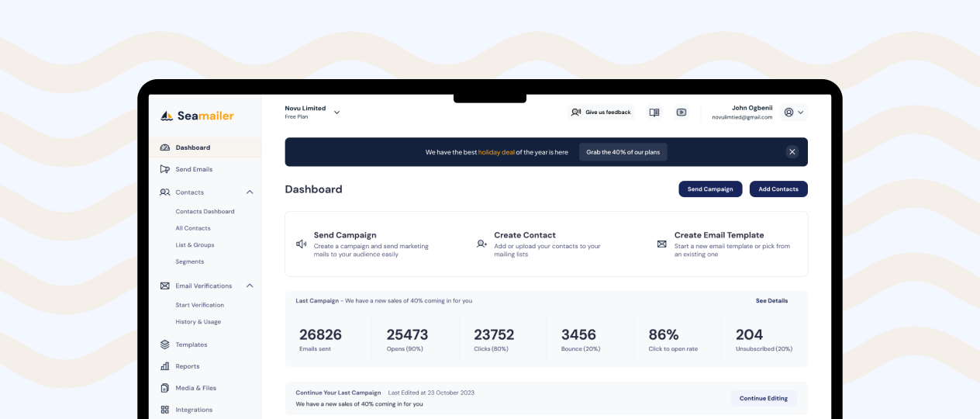Click the Give us feedback button
This screenshot has width=980, height=419.
point(602,113)
